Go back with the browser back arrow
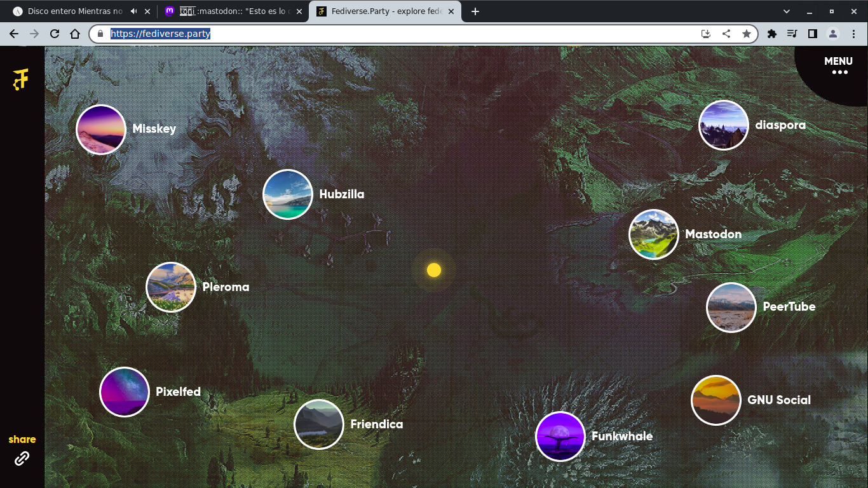Viewport: 868px width, 488px height. point(14,34)
